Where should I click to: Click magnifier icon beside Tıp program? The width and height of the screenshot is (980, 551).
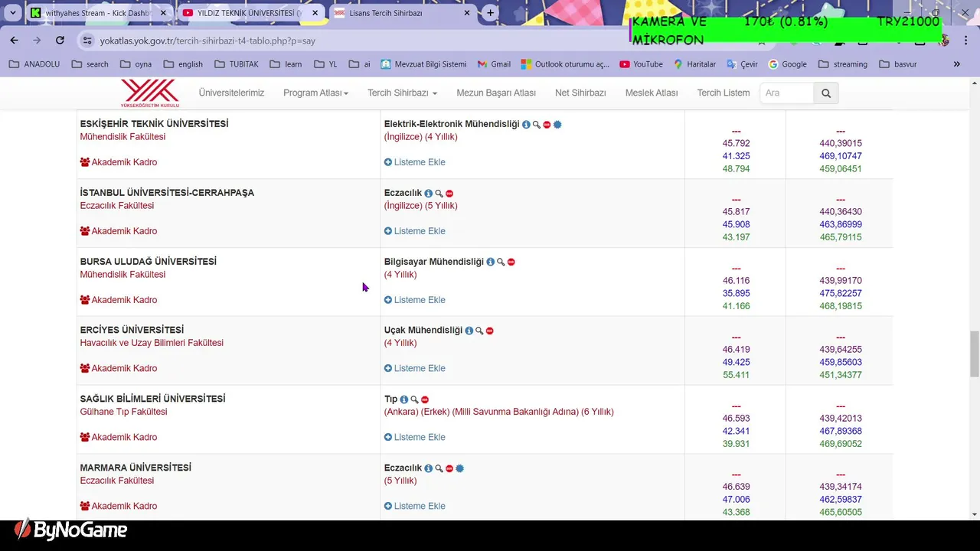(414, 399)
